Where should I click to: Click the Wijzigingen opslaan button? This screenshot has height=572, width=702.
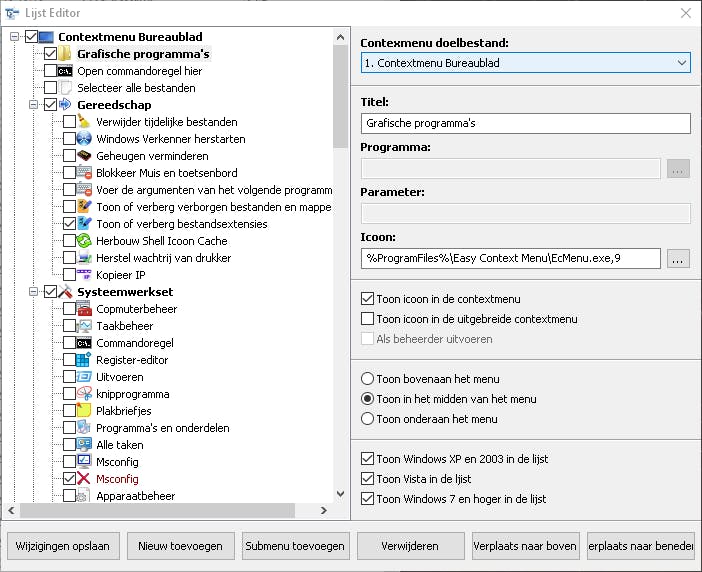(65, 546)
